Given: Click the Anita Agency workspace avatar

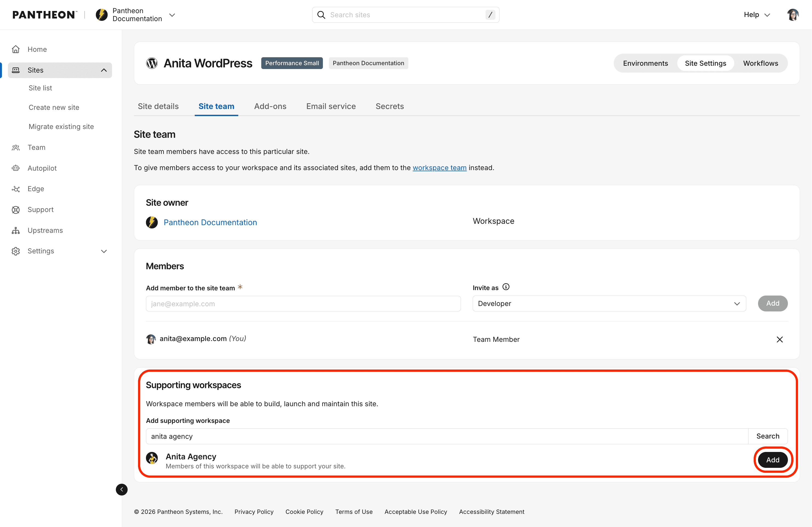Looking at the screenshot, I should pos(152,458).
